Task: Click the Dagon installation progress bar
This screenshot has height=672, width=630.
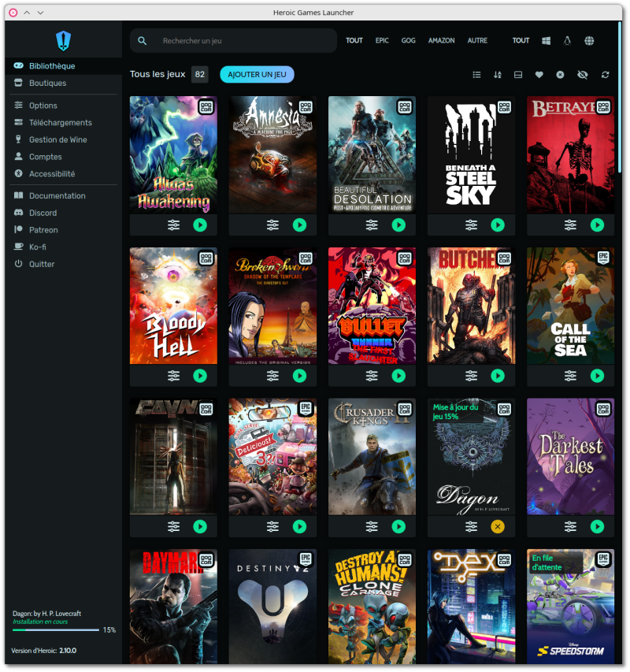Action: [56, 630]
